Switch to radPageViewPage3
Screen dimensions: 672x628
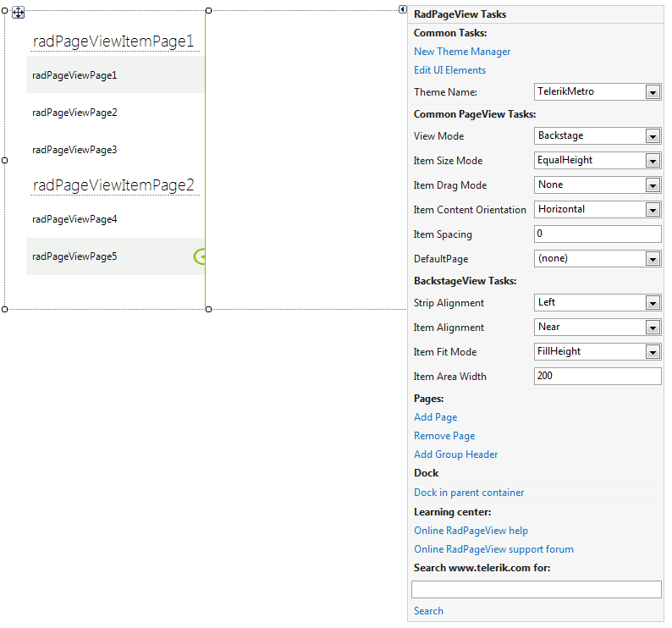[x=115, y=150]
